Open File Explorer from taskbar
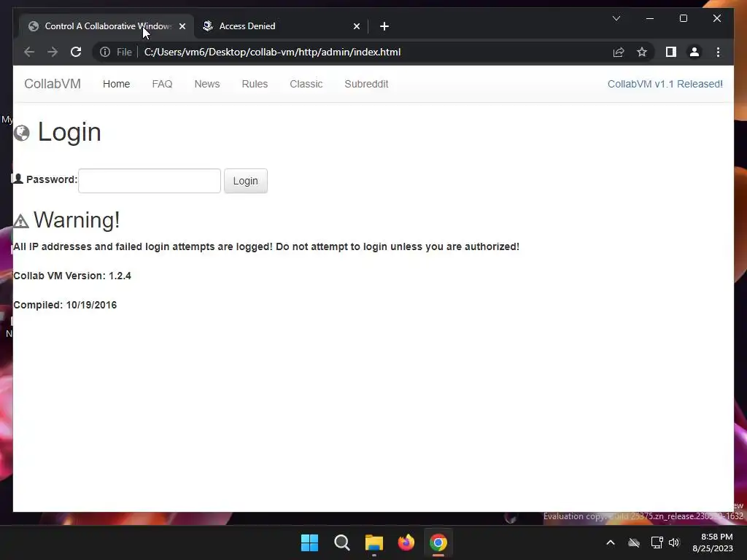747x560 pixels. pos(374,542)
